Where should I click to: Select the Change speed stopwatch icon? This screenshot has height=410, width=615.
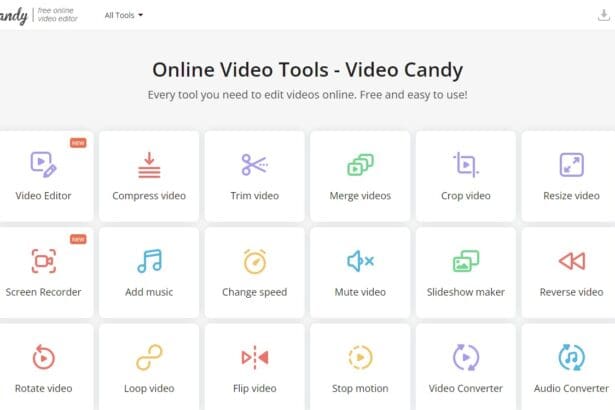pos(255,261)
